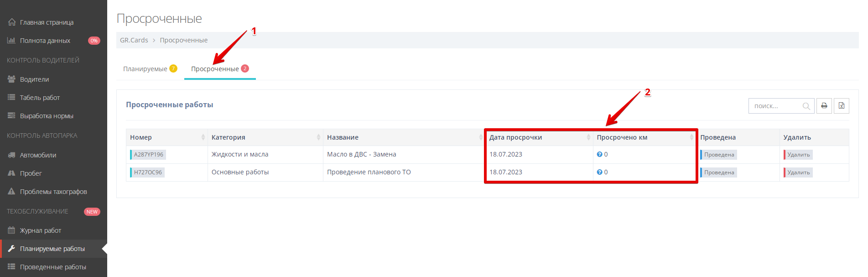This screenshot has height=277, width=868.
Task: Open Полнота данных in sidebar
Action: (45, 41)
